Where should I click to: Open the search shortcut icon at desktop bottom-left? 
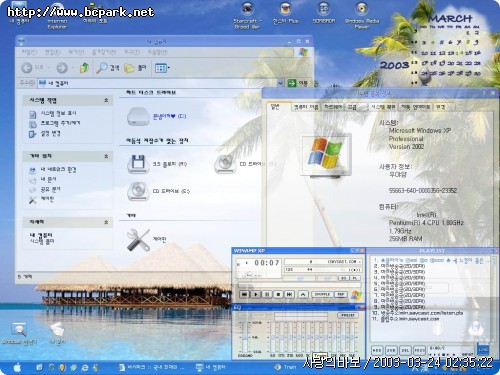[x=19, y=330]
